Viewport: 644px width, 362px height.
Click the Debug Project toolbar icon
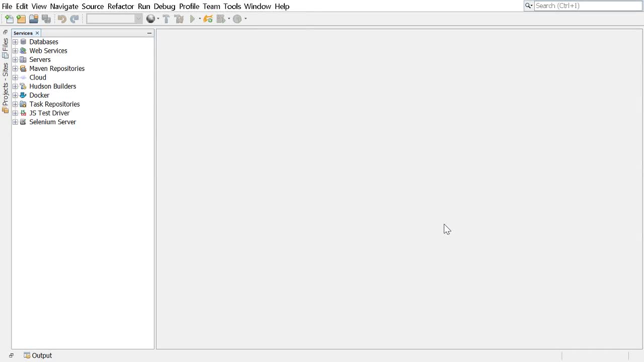pyautogui.click(x=220, y=19)
